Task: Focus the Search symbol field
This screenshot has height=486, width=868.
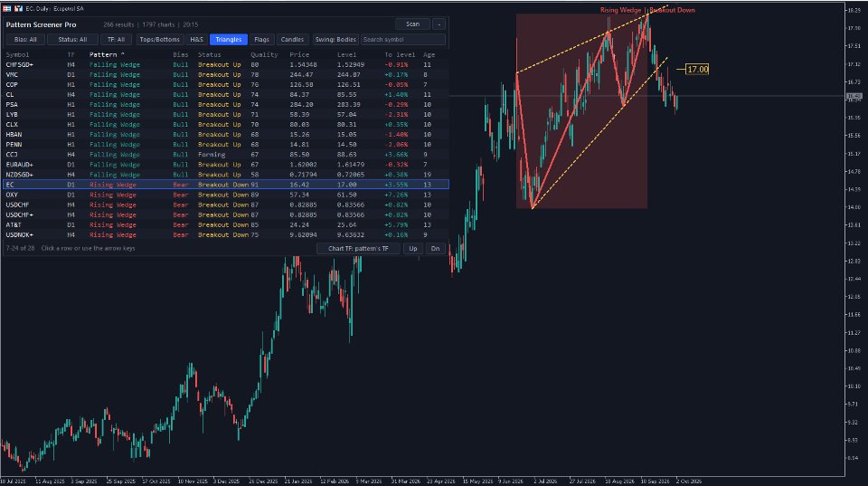Action: pos(403,39)
